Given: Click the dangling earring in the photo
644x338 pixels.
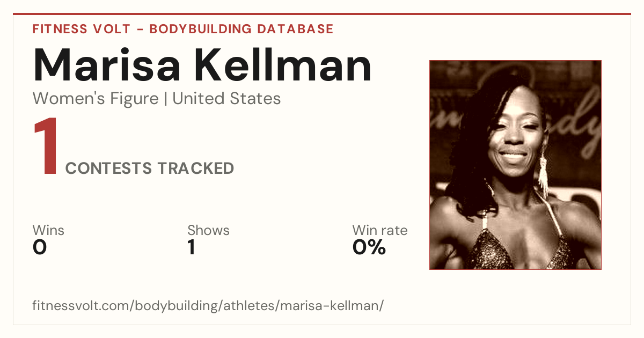Looking at the screenshot, I should coord(543,174).
